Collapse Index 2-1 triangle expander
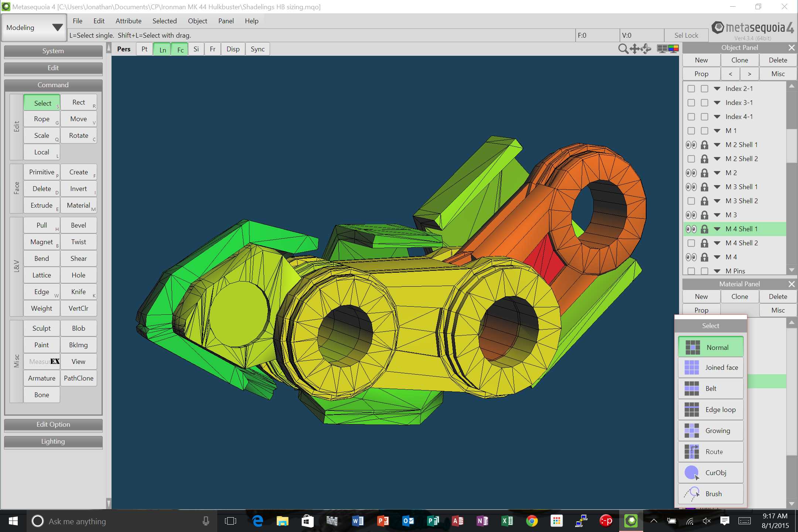Screen dimensions: 798x532 [x=717, y=89]
